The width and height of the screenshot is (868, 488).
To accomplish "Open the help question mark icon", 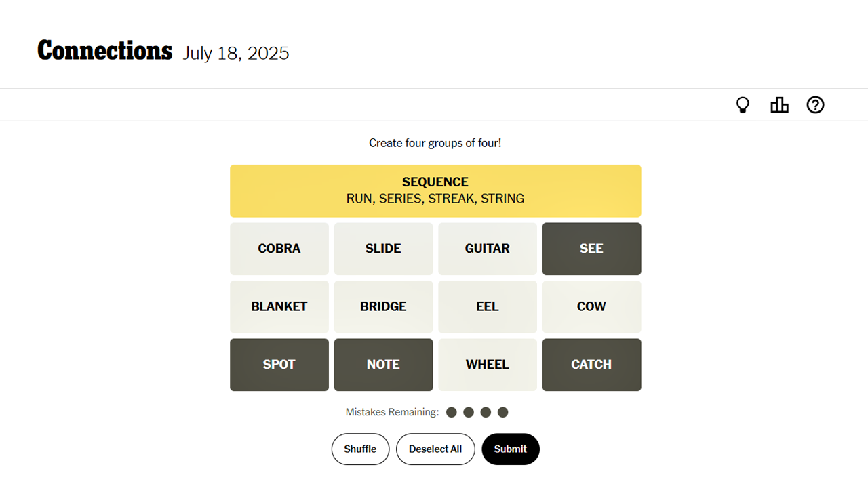I will coord(815,105).
